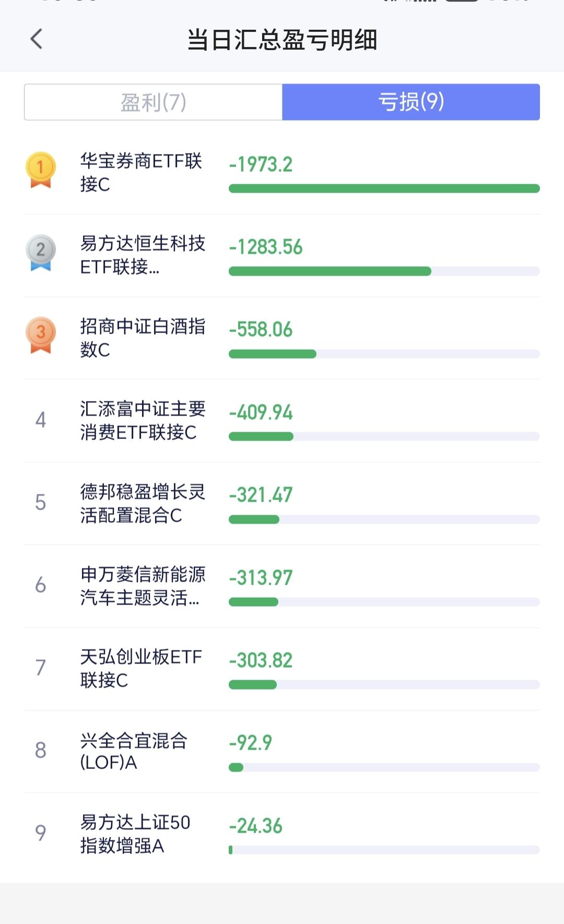
Task: Open 华宝券商ETF联接C fund entry
Action: coord(282,173)
